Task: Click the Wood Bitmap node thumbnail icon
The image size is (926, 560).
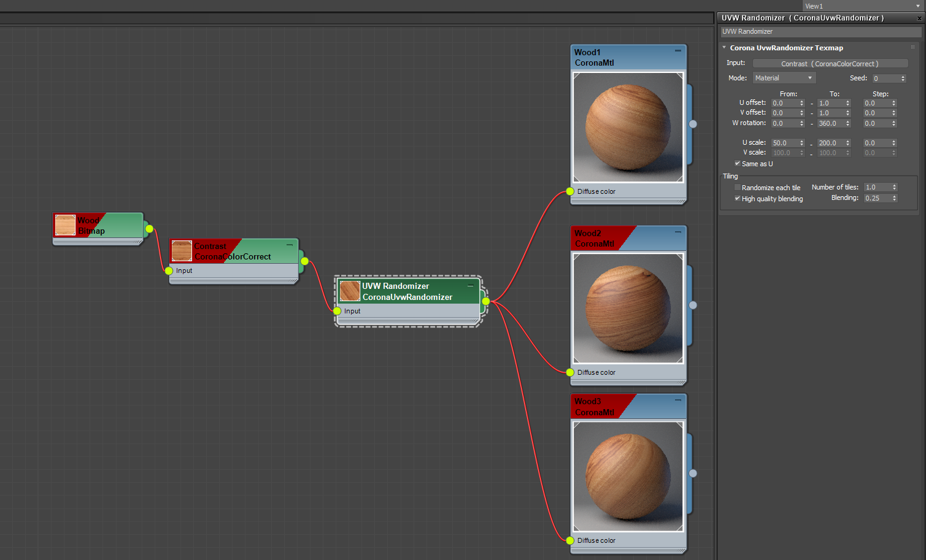Action: 65,225
